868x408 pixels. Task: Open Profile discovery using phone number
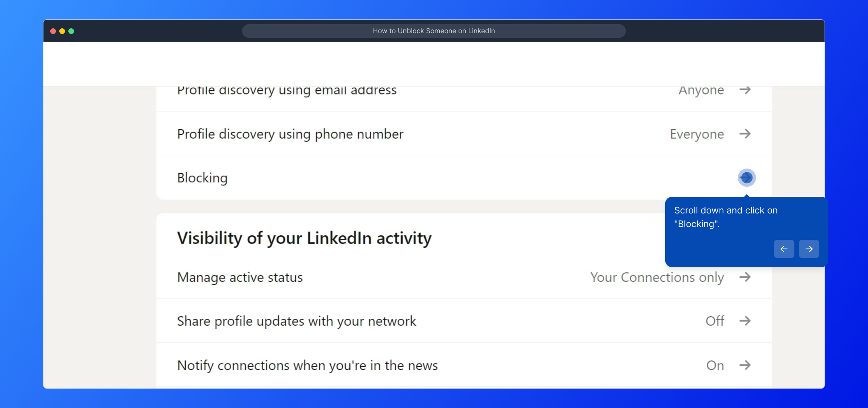point(290,134)
